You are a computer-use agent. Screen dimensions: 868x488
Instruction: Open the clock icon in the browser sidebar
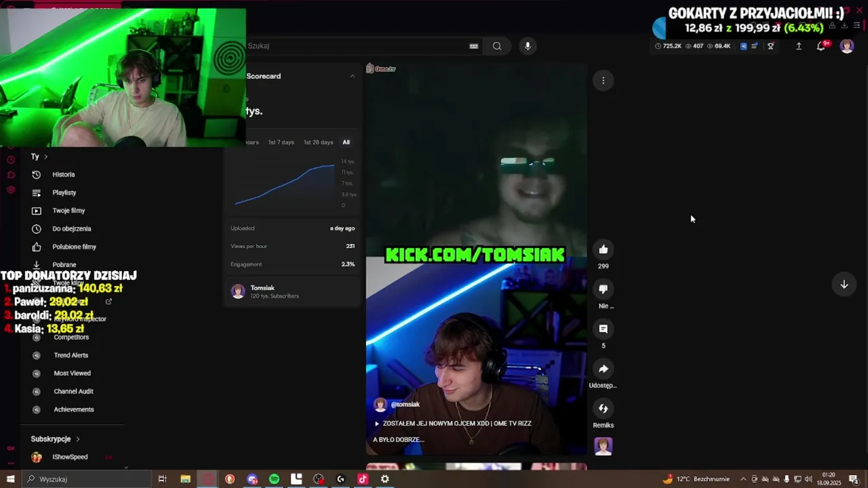pyautogui.click(x=11, y=160)
